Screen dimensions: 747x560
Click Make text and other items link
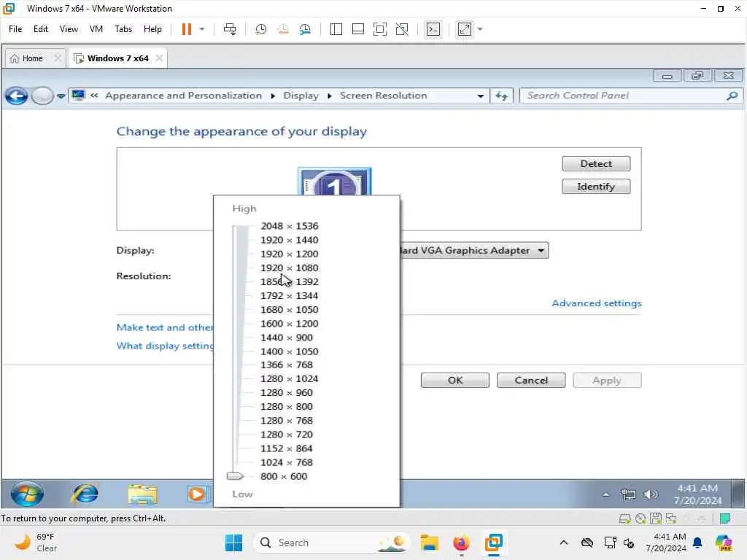pos(165,327)
